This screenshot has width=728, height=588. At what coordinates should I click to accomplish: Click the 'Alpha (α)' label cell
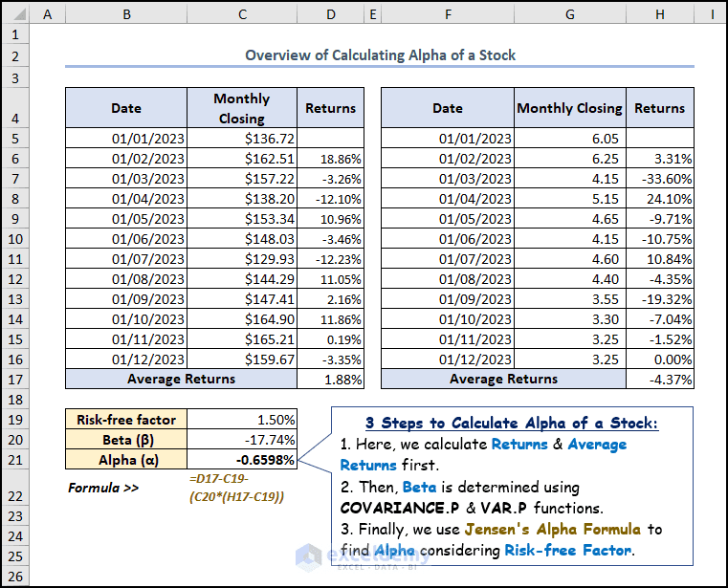click(x=126, y=460)
